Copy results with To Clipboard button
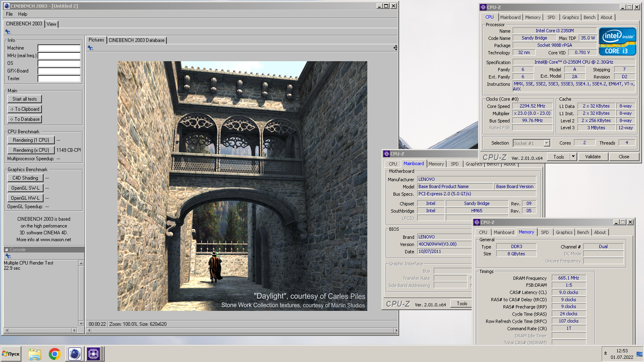Screen dimensions: 644x362 (25, 109)
